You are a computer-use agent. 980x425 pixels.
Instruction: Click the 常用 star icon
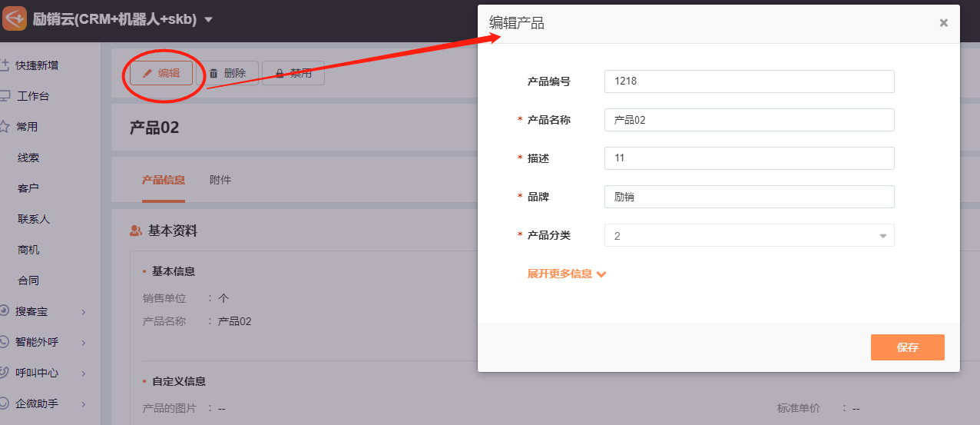pos(4,127)
